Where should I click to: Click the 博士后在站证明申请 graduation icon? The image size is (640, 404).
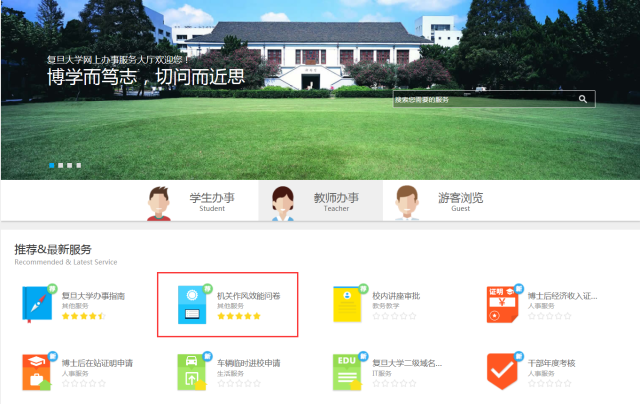pos(40,370)
